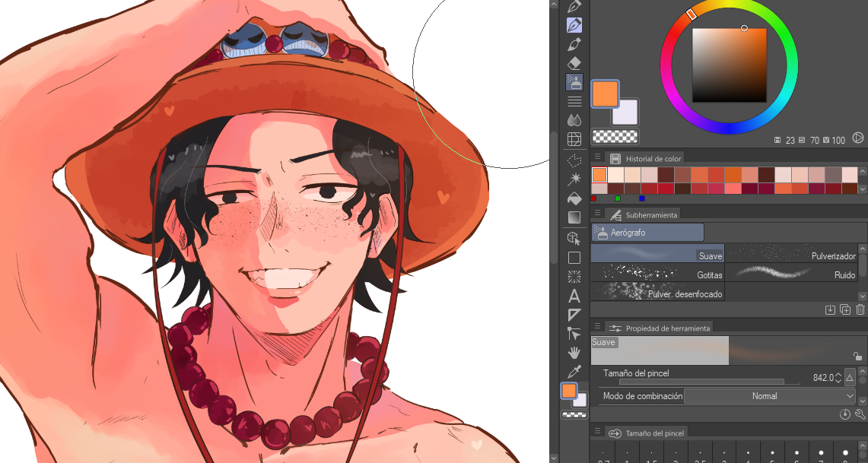Select transparent color in the toolbar

click(574, 414)
